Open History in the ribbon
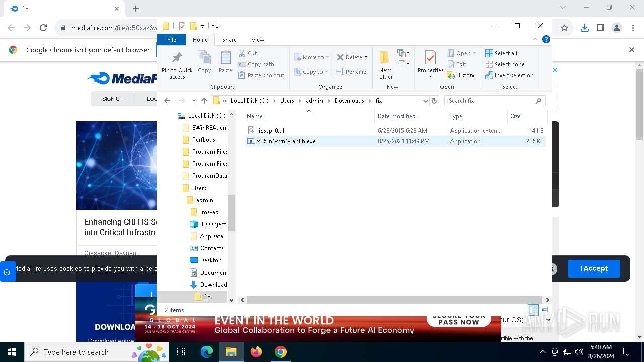The height and width of the screenshot is (362, 644). tap(461, 75)
